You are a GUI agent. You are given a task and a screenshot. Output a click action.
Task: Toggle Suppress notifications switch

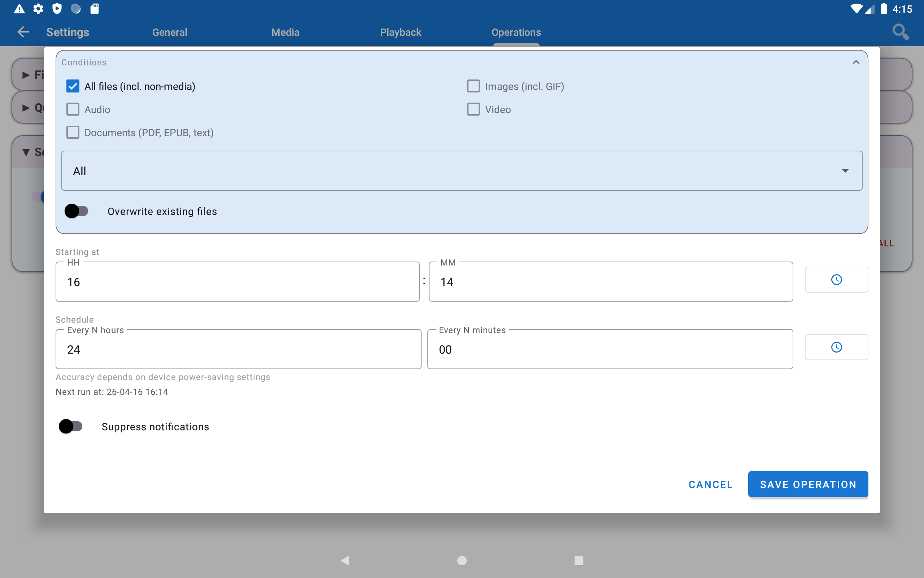click(x=71, y=426)
